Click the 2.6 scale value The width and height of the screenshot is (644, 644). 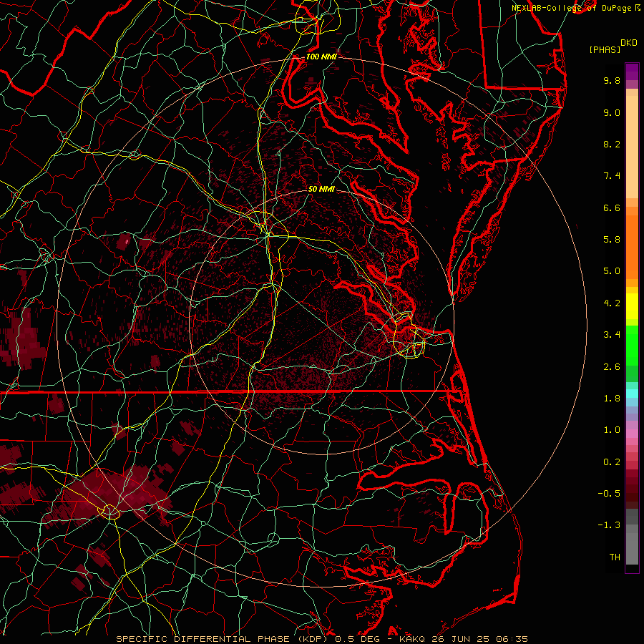point(612,367)
